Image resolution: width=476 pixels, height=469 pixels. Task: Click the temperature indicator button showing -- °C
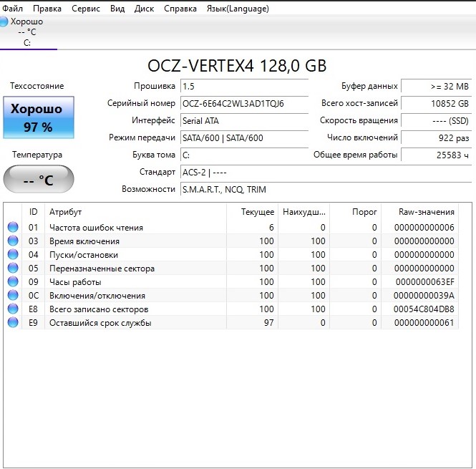pyautogui.click(x=39, y=179)
